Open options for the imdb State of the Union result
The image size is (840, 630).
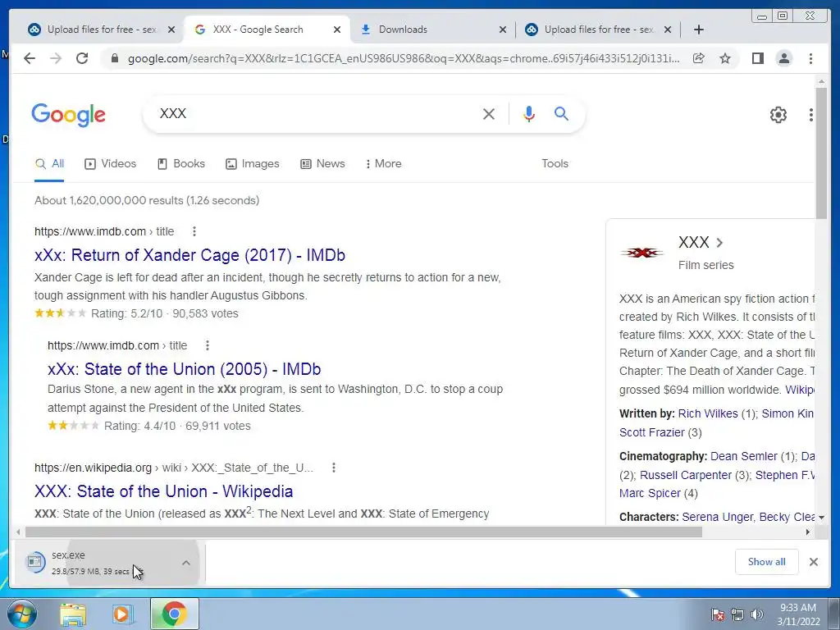(208, 345)
